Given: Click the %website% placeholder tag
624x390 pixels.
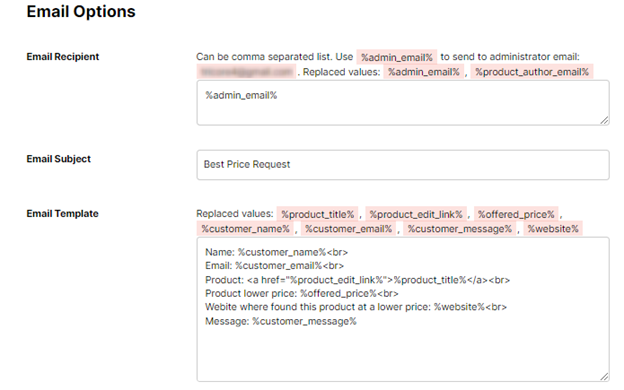Looking at the screenshot, I should 553,229.
